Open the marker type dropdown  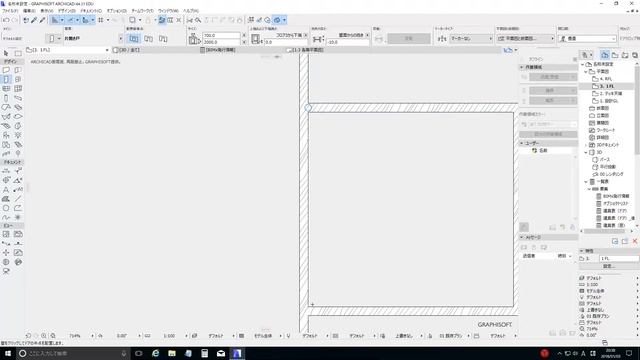[471, 38]
